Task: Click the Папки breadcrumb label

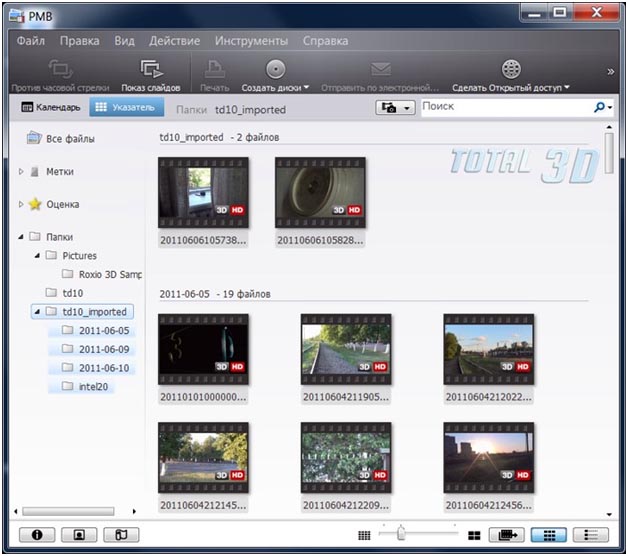Action: click(x=191, y=109)
